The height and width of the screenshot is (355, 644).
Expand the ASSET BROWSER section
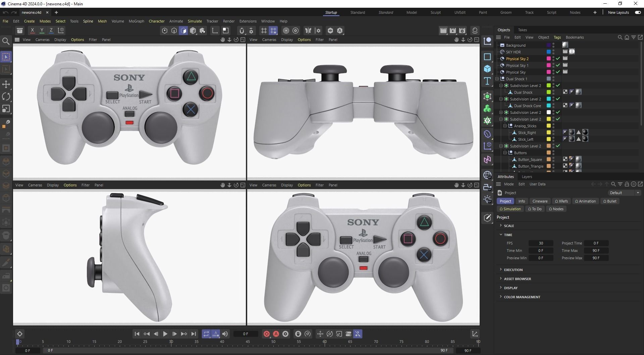(501, 278)
